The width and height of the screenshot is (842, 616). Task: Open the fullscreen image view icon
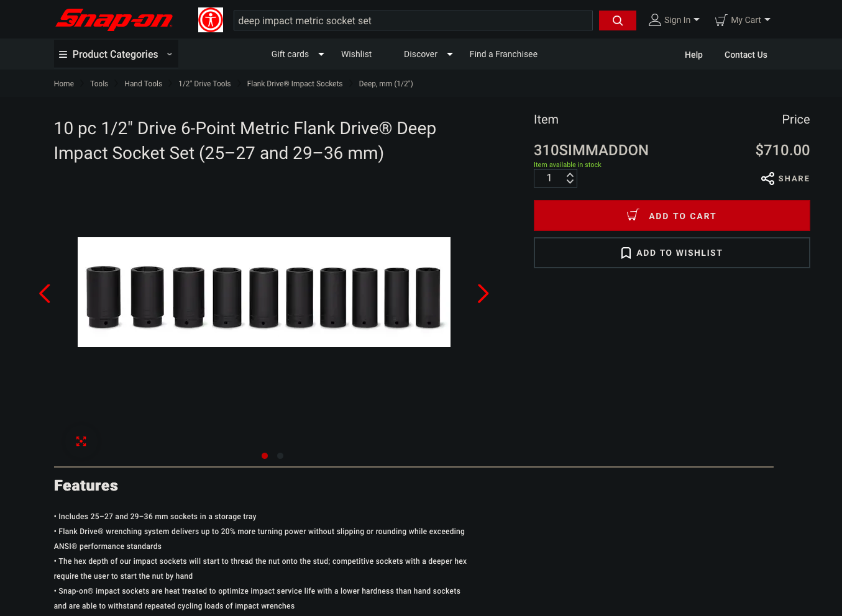[x=81, y=442]
